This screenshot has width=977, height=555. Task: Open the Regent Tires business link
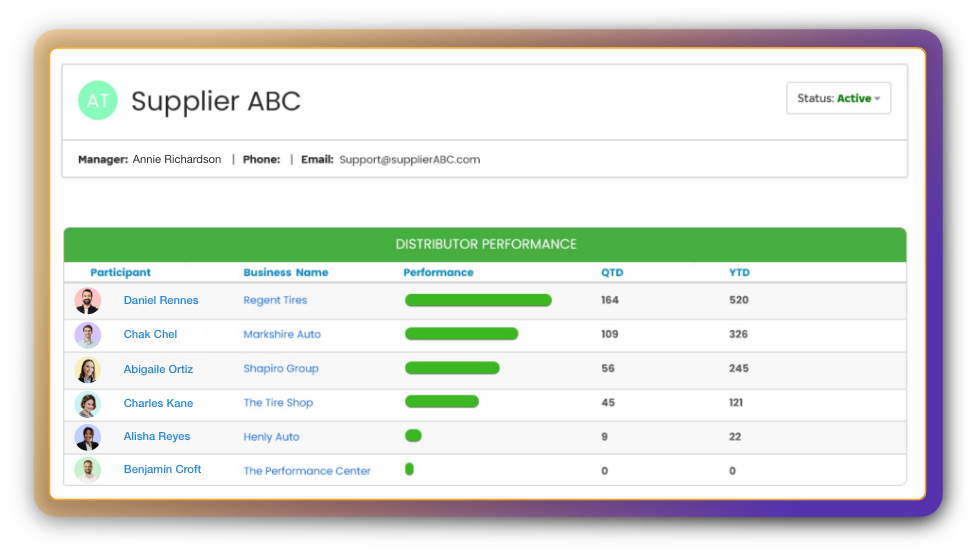275,300
